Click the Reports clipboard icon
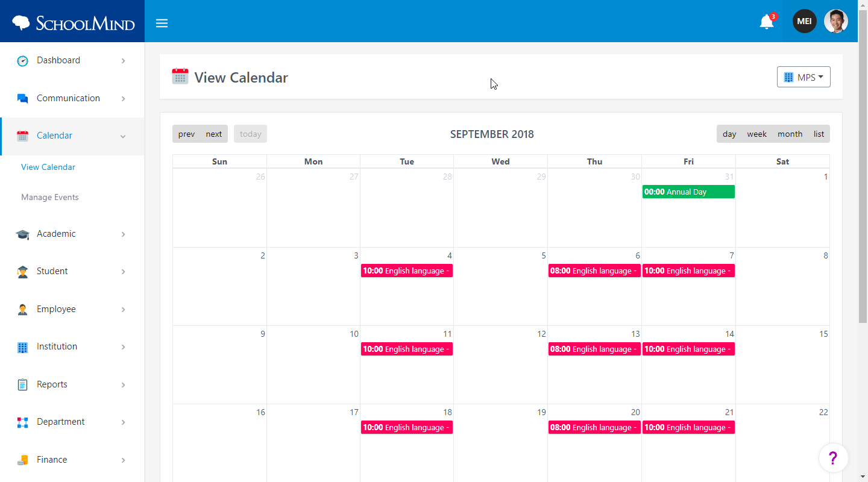Screen dimensions: 868x482 tap(23, 384)
